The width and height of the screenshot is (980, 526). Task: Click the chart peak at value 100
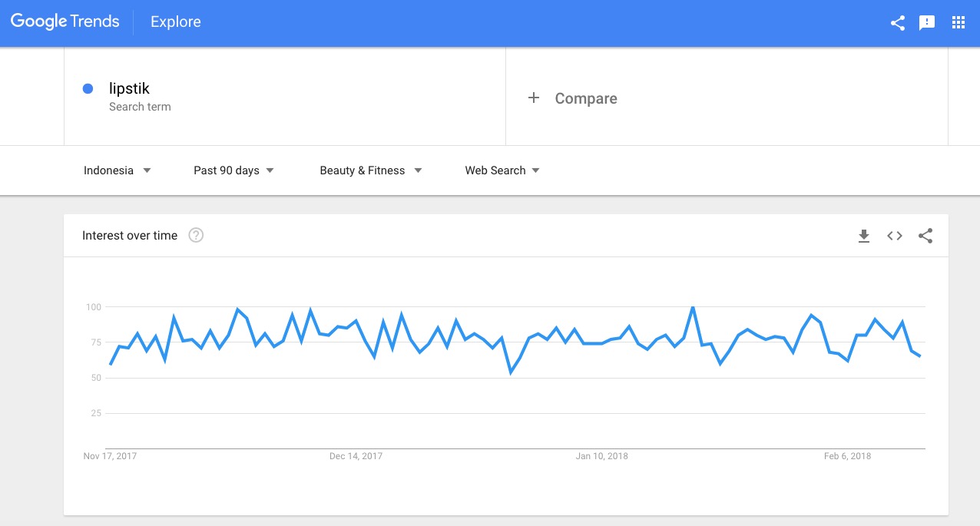tap(693, 308)
